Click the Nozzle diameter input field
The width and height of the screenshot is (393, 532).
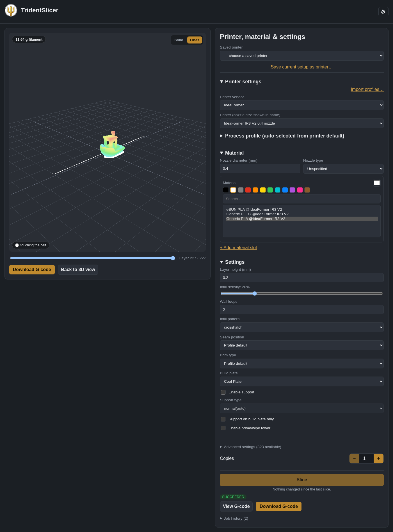[x=260, y=168]
